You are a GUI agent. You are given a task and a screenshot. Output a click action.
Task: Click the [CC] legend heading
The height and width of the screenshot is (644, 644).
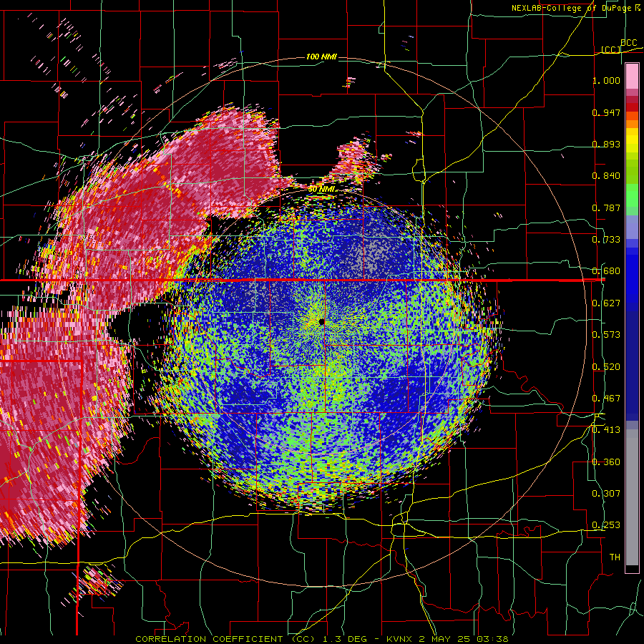coord(611,49)
